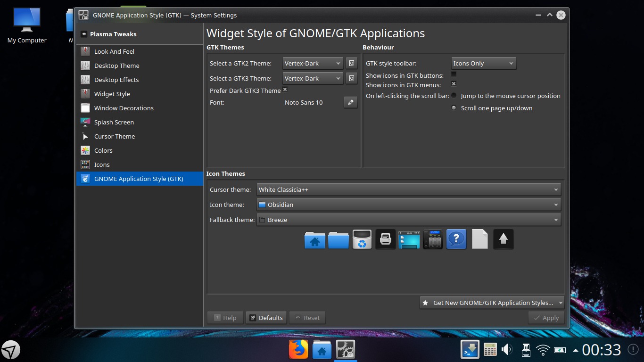This screenshot has width=644, height=362.
Task: Open the GTK3 Theme dropdown
Action: coord(313,78)
